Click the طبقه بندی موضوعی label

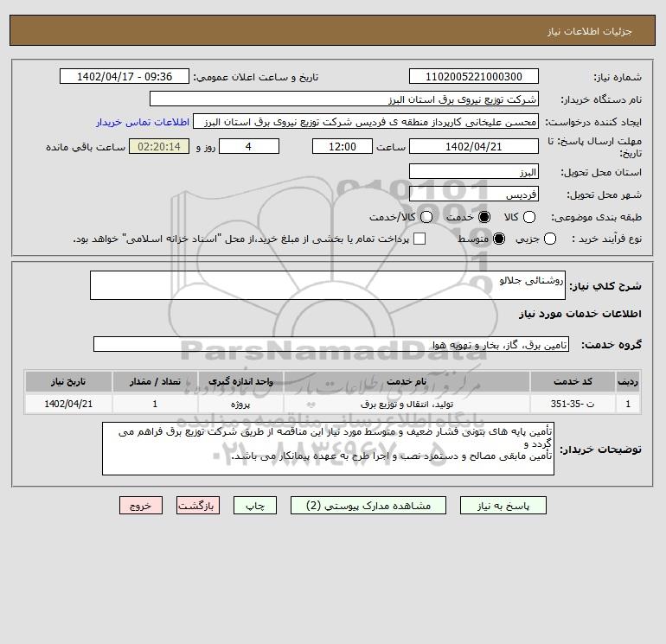(596, 217)
